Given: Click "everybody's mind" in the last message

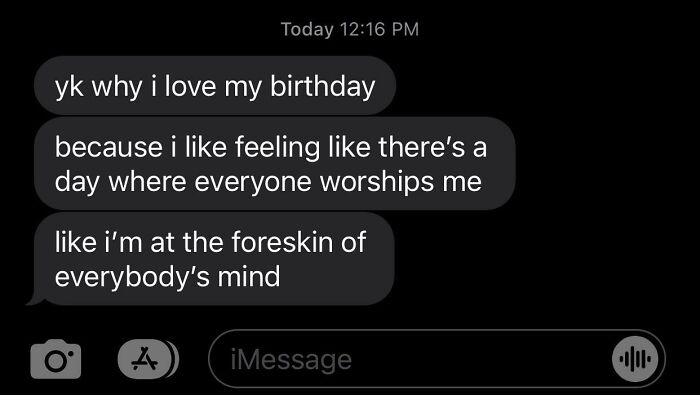Looking at the screenshot, I should coord(167,277).
